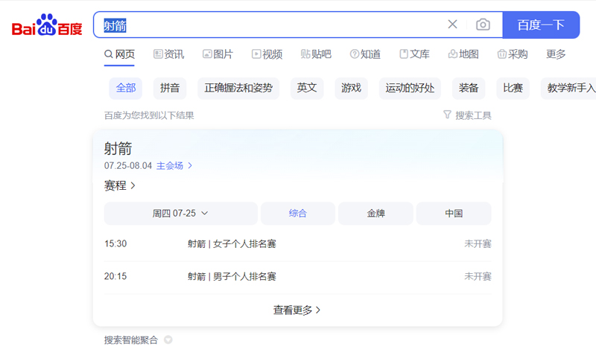Image resolution: width=596 pixels, height=364 pixels.
Task: Click the search tools filter icon
Action: coord(447,115)
